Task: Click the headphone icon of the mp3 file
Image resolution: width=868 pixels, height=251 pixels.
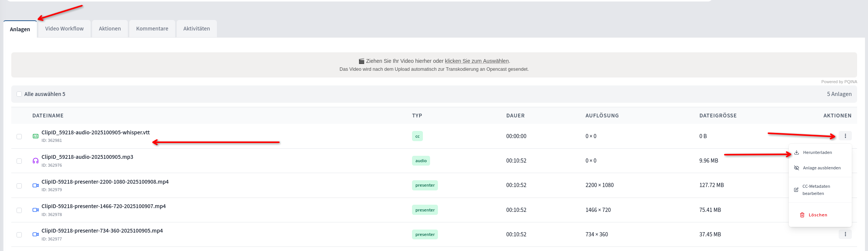Action: pos(35,161)
